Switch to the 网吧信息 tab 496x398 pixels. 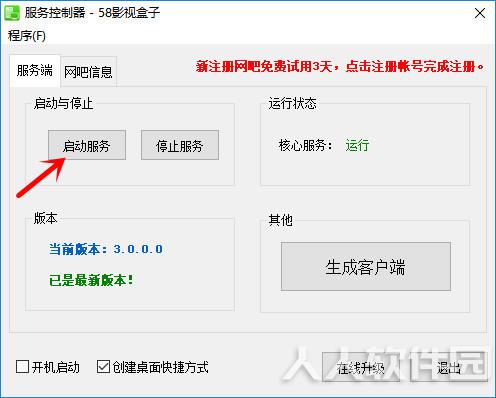click(x=88, y=72)
